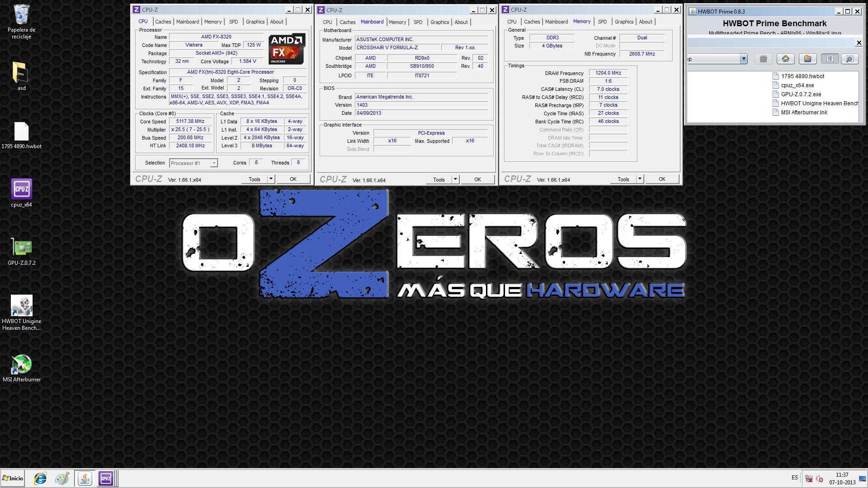Open Graphics tab in left CPU-Z window
This screenshot has height=488, width=868.
point(255,22)
